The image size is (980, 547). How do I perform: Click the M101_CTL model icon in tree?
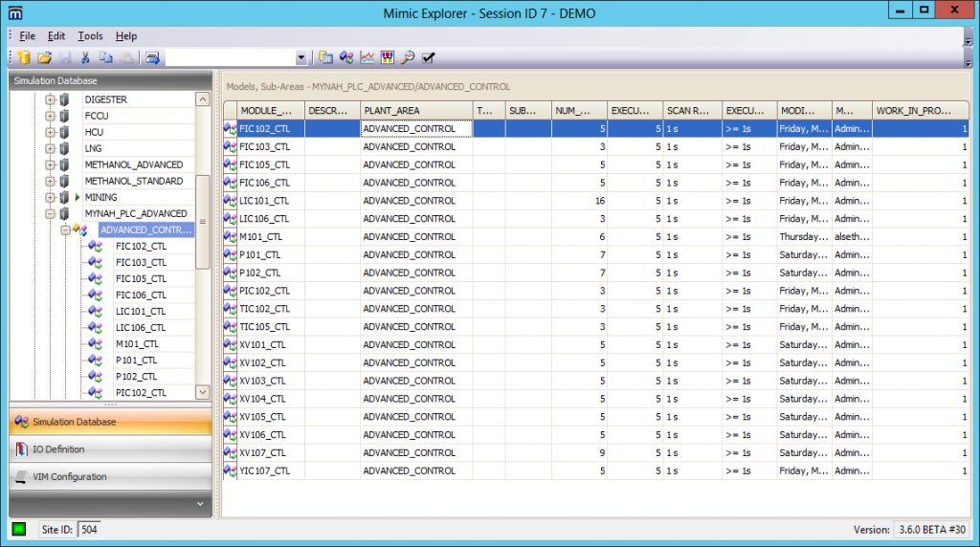point(95,343)
